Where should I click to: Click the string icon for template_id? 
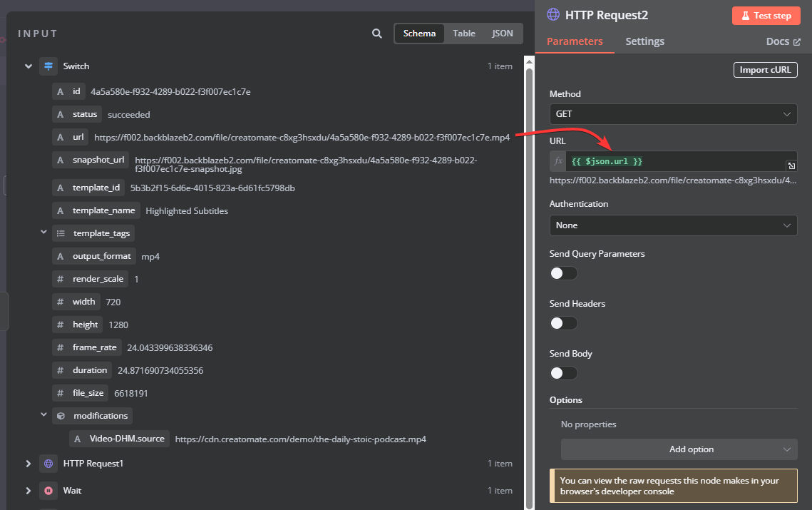tap(61, 188)
